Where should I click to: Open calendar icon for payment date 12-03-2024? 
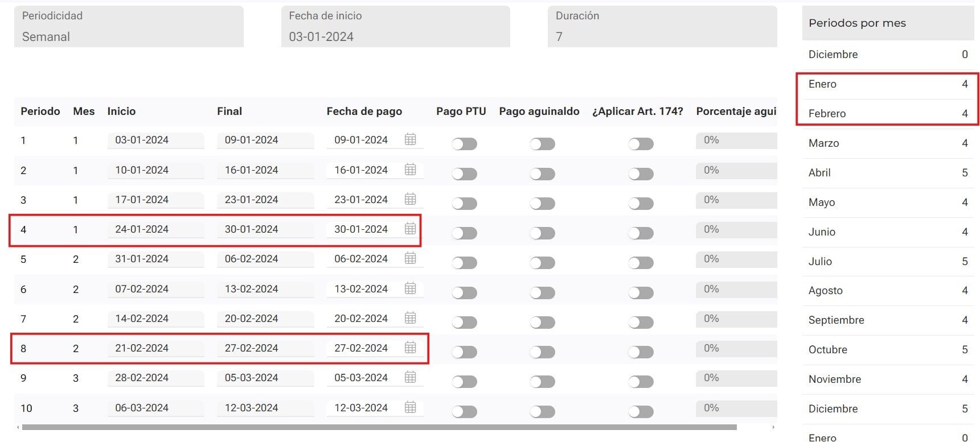[x=410, y=407]
